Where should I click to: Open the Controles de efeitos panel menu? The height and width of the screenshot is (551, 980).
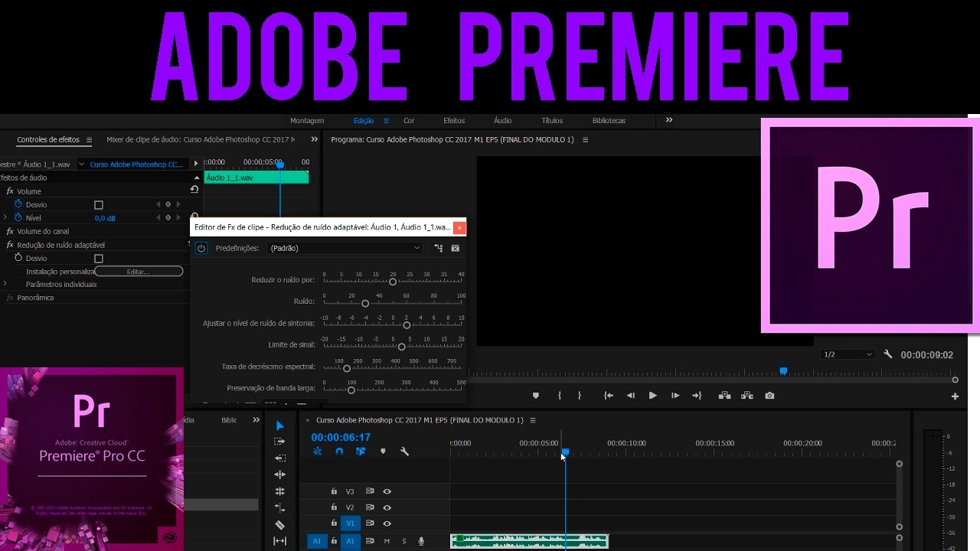[89, 140]
